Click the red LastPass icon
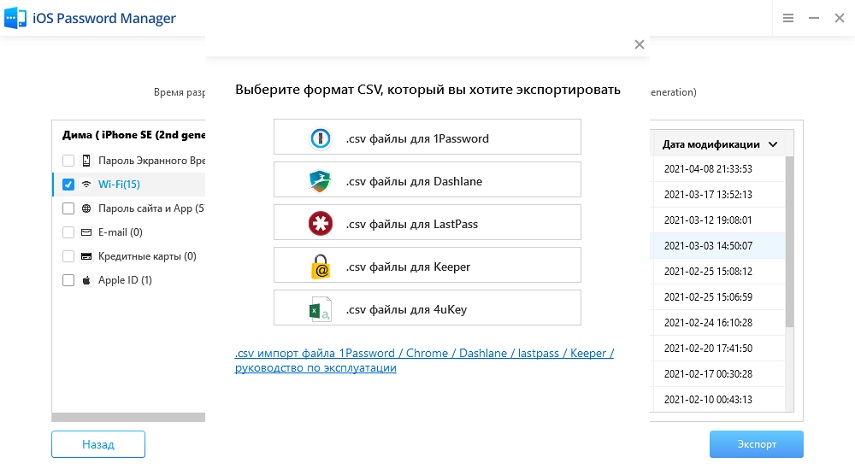This screenshot has height=475, width=855. point(319,224)
